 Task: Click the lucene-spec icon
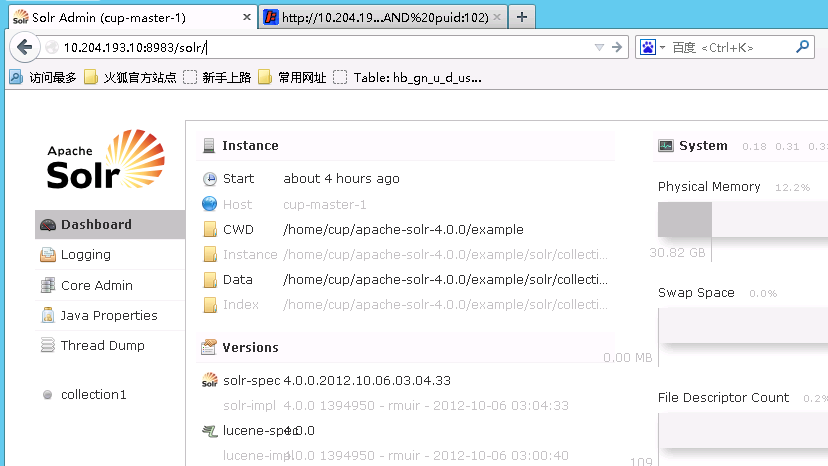coord(210,431)
